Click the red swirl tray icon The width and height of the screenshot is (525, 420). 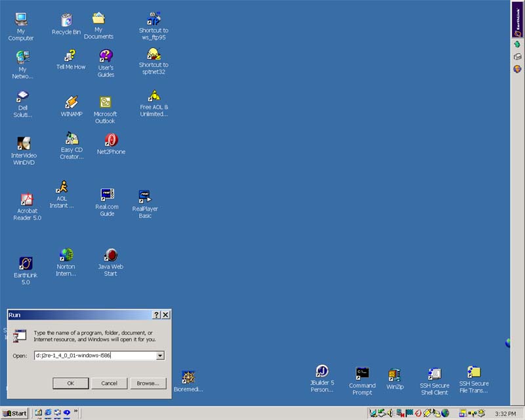click(418, 413)
